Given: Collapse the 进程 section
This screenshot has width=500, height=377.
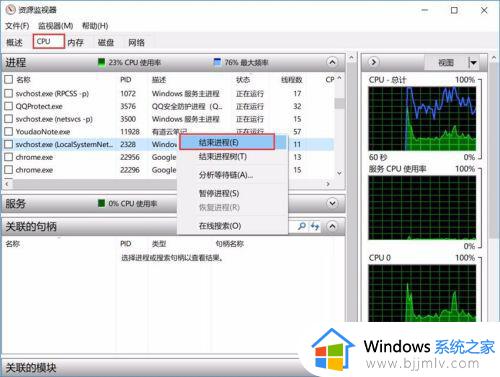Looking at the screenshot, I should [x=332, y=62].
